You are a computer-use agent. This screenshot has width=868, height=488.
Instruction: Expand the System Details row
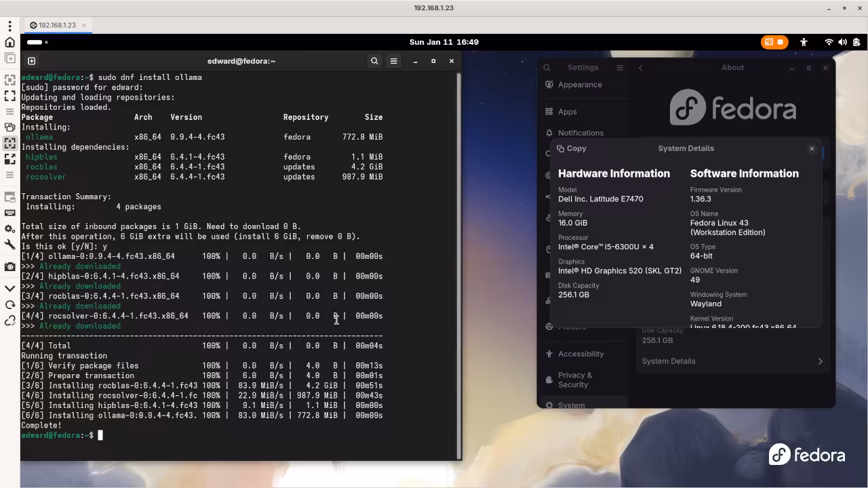(x=732, y=361)
